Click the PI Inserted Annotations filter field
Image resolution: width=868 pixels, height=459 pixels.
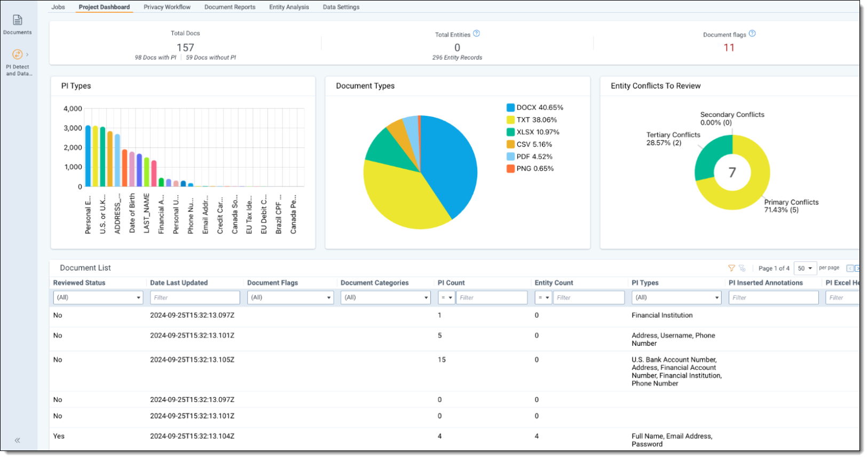click(774, 297)
